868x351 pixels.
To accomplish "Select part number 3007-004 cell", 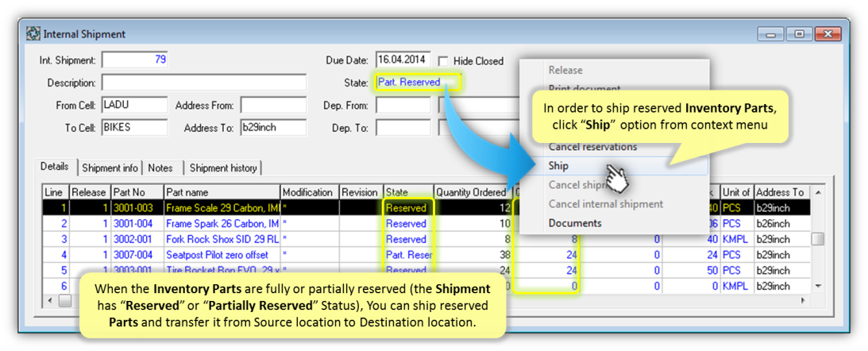I will click(137, 255).
